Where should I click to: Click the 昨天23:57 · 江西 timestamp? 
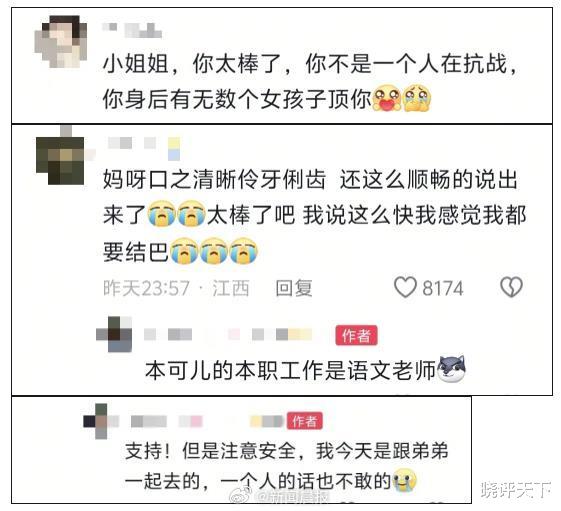point(176,288)
